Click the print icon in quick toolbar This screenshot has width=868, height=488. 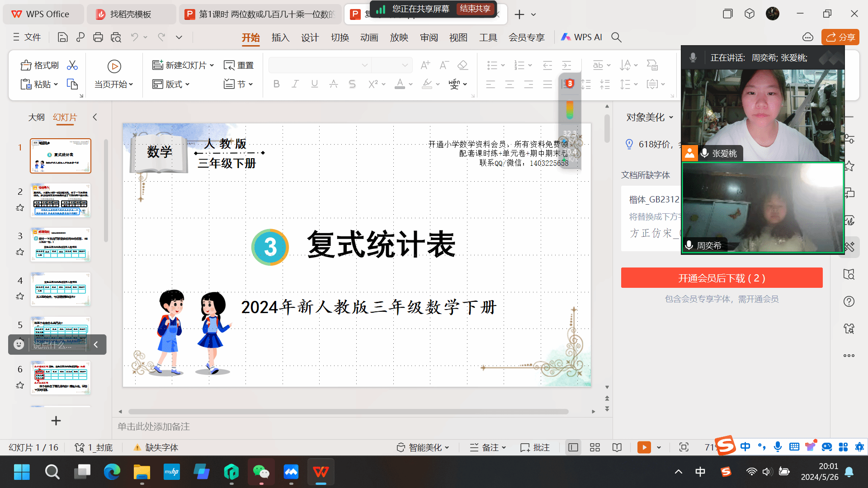(x=98, y=38)
